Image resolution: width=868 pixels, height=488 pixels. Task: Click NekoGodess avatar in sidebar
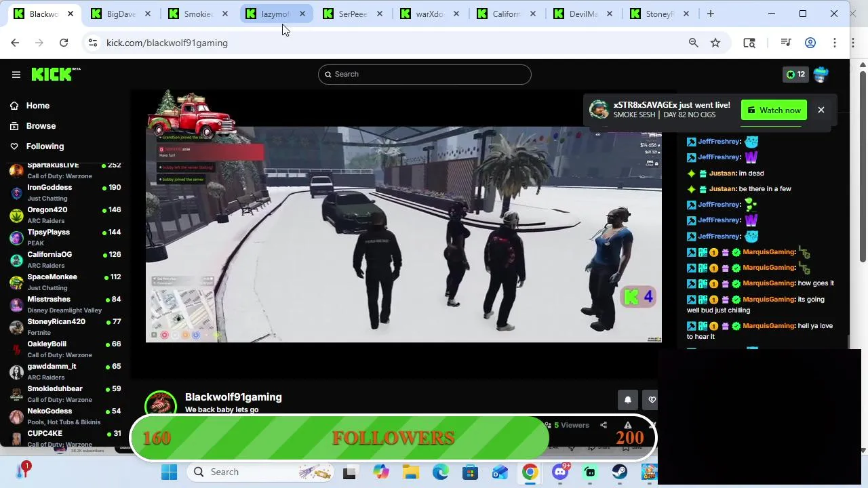(x=16, y=417)
